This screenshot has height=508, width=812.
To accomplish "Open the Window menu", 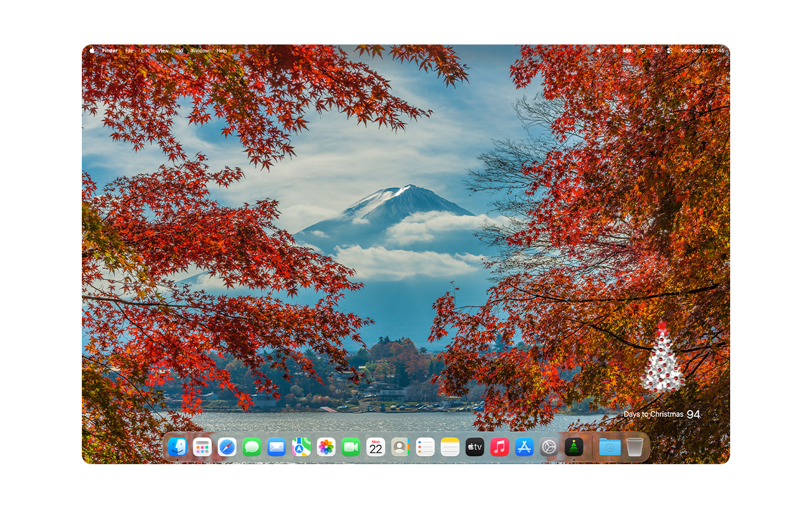I will point(200,51).
